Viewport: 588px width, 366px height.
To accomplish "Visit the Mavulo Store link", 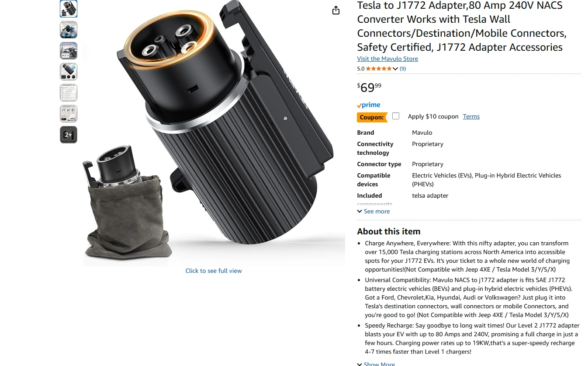I will click(387, 59).
